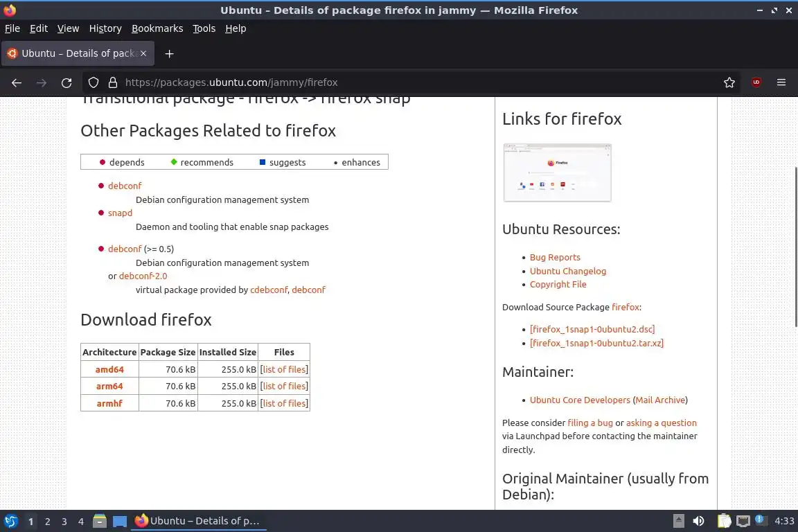The width and height of the screenshot is (798, 532).
Task: Go back with the back arrow
Action: 17,82
